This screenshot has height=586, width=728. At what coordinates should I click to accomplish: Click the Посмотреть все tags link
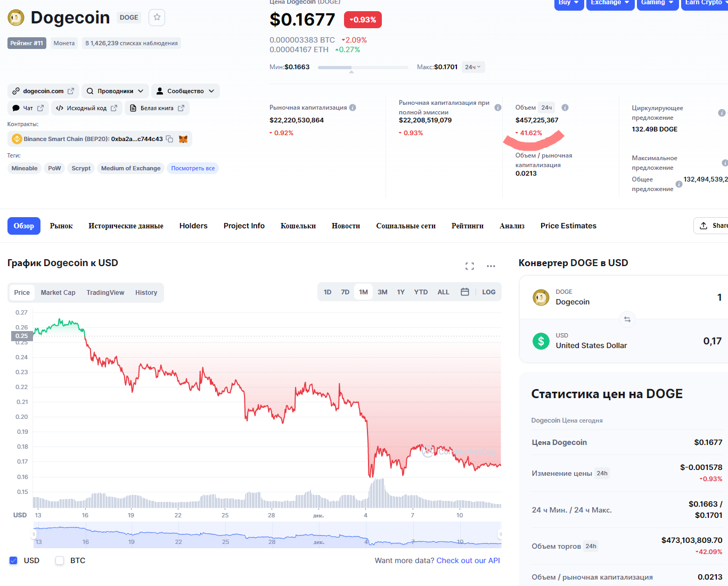click(x=193, y=168)
